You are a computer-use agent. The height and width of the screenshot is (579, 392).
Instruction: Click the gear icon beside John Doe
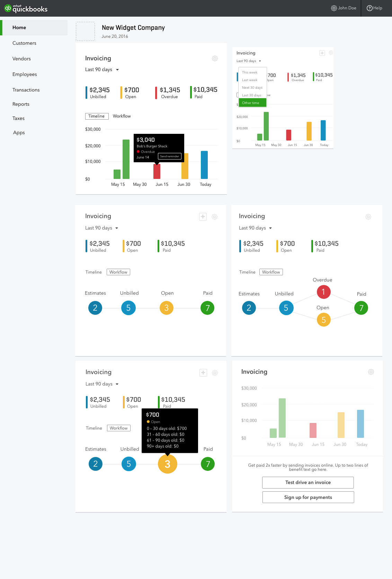334,8
